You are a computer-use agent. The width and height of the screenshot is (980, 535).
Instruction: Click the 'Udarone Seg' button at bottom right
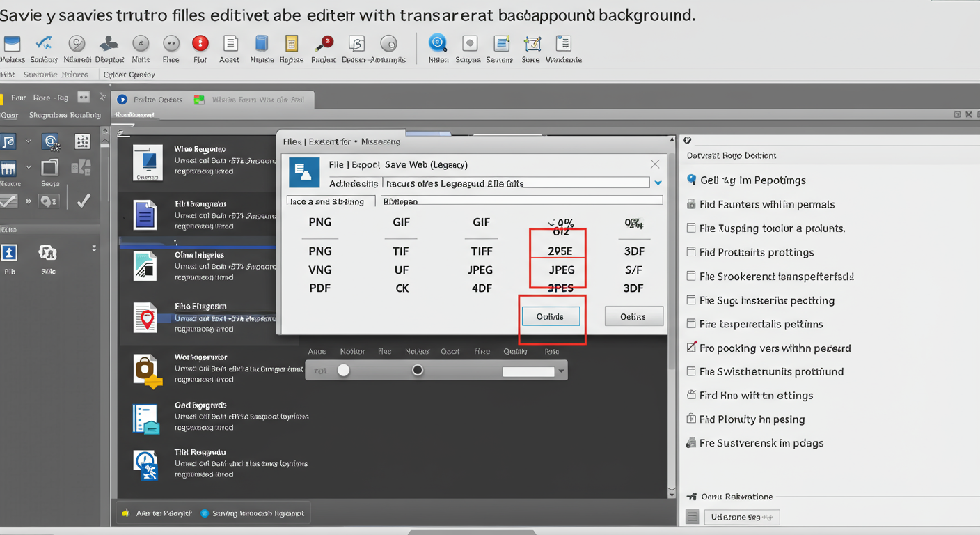741,517
